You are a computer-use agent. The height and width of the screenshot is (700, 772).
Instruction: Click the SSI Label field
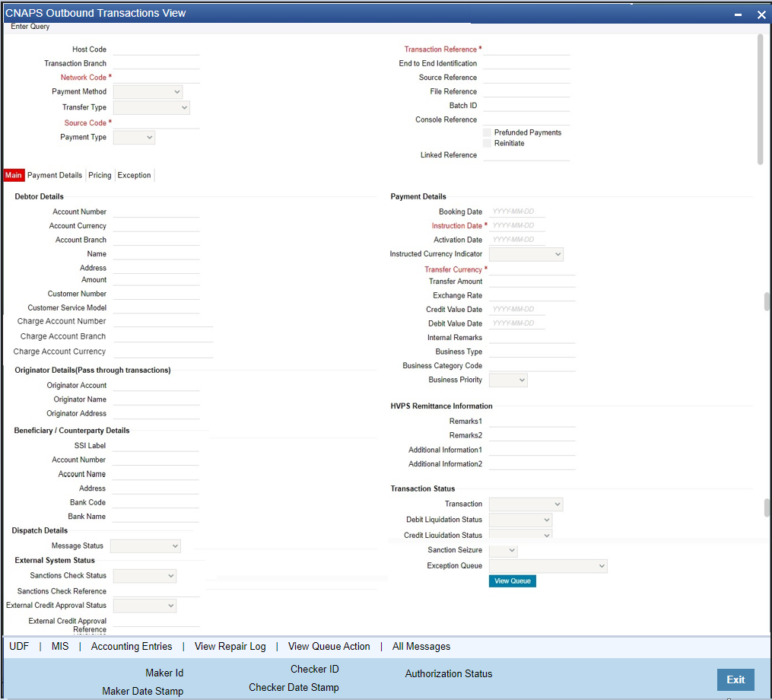pos(156,446)
